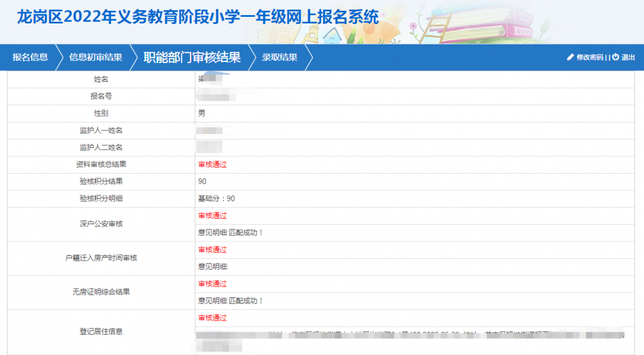Image resolution: width=644 pixels, height=355 pixels.
Task: Click the 性别 label cell
Action: 101,114
